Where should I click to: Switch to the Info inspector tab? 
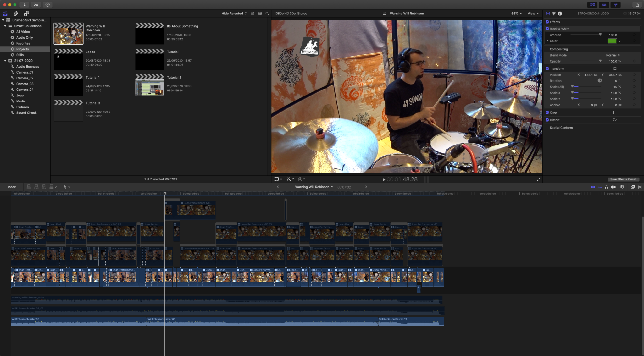(560, 13)
